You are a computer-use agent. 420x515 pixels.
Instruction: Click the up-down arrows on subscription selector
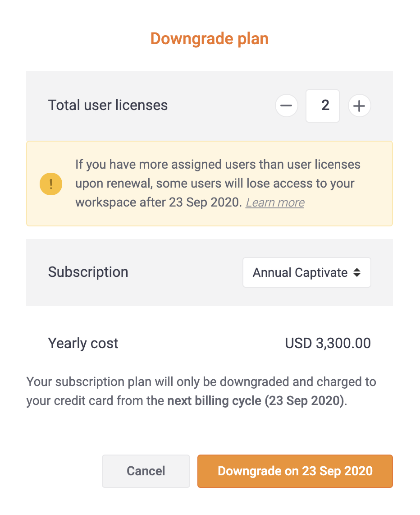pos(357,273)
